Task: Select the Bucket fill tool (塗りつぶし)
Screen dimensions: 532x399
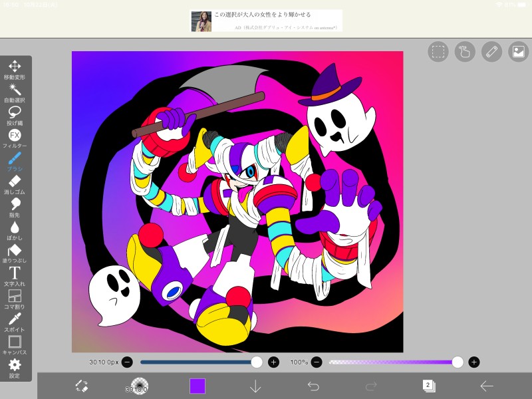Action: click(x=15, y=253)
